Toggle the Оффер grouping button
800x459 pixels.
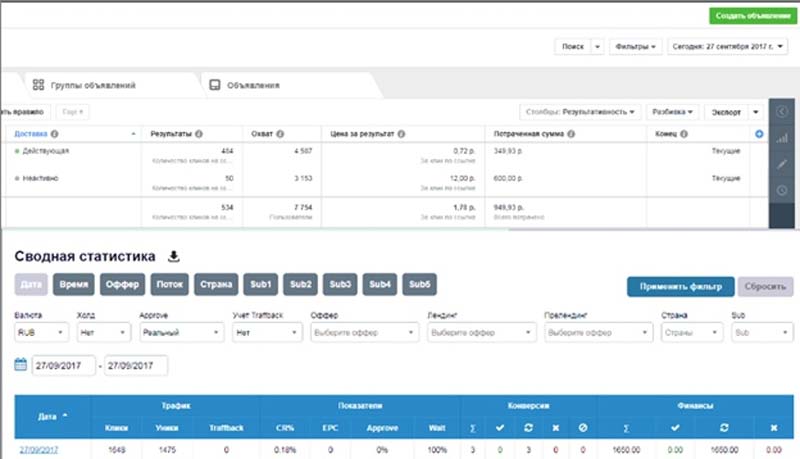coord(122,285)
